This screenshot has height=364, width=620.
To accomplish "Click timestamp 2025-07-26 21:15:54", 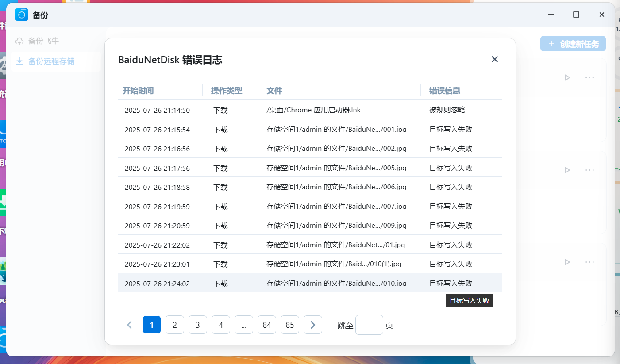I will [157, 130].
